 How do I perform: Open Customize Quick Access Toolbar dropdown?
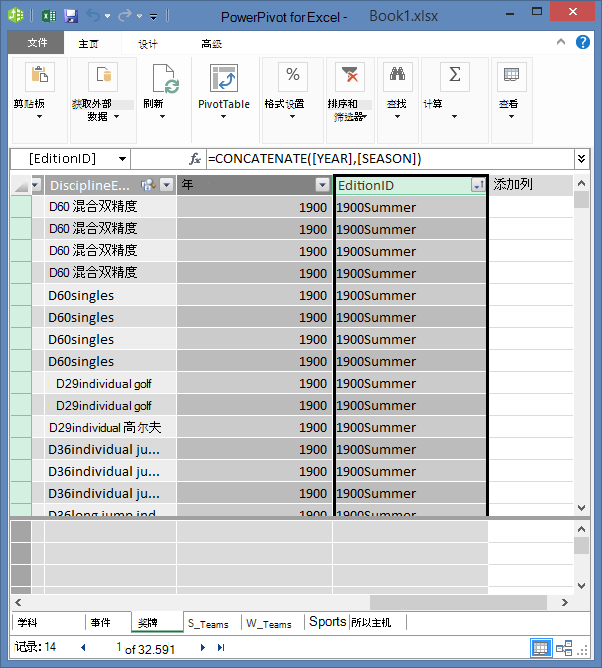tap(153, 17)
